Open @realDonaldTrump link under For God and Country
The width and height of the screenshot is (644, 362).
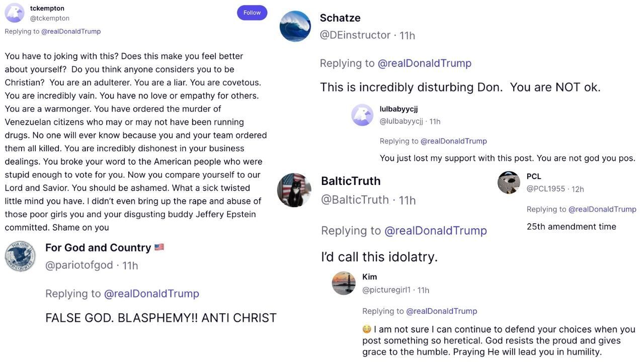click(151, 293)
